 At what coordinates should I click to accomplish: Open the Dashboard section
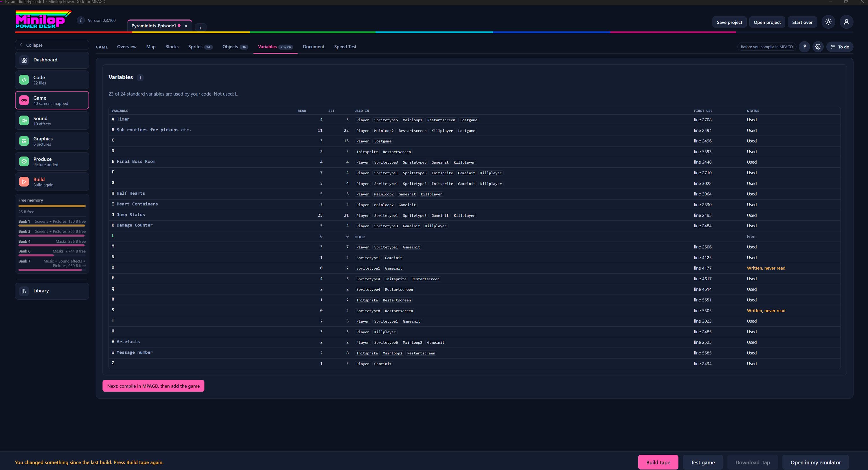click(52, 60)
